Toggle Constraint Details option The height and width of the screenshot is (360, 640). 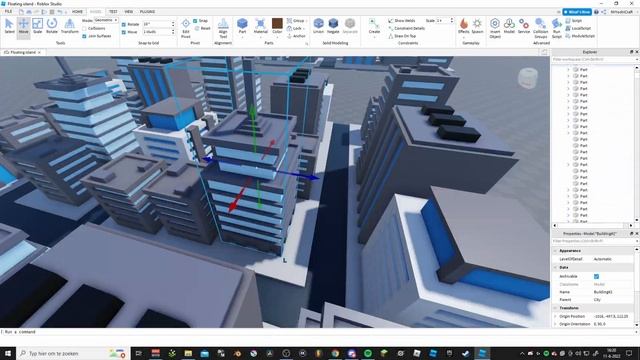407,28
